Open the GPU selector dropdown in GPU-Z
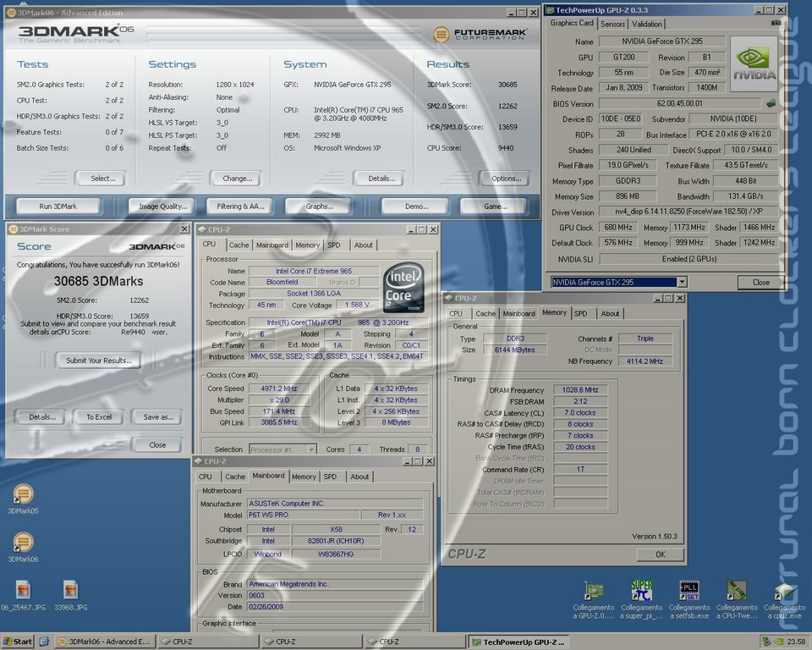The image size is (812, 650). [x=682, y=282]
